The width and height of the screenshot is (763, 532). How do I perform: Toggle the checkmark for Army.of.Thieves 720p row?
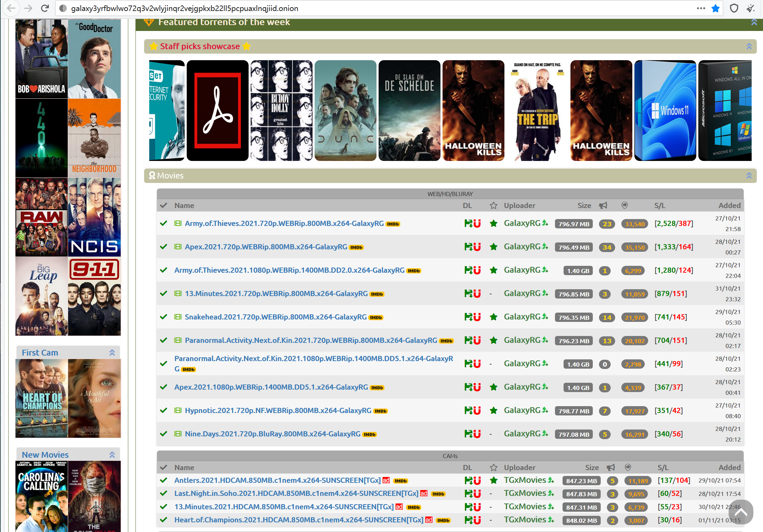[x=164, y=224]
